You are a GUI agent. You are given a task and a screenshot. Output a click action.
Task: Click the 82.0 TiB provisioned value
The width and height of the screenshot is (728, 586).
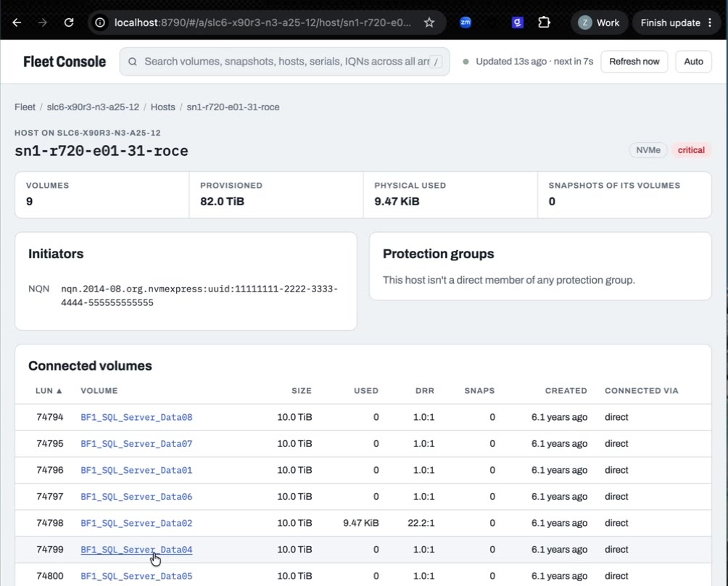(x=222, y=201)
